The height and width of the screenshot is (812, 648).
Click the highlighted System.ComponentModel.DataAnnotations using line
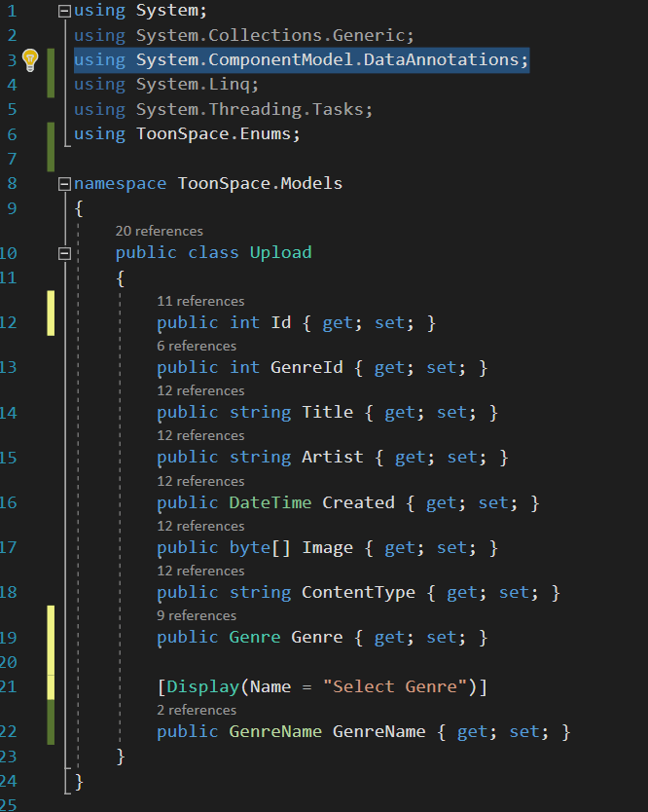point(302,60)
